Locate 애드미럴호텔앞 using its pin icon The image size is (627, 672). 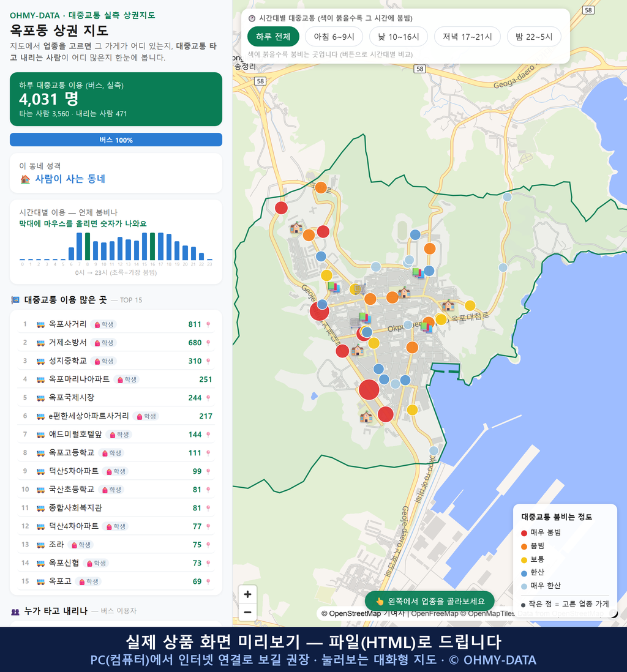208,435
